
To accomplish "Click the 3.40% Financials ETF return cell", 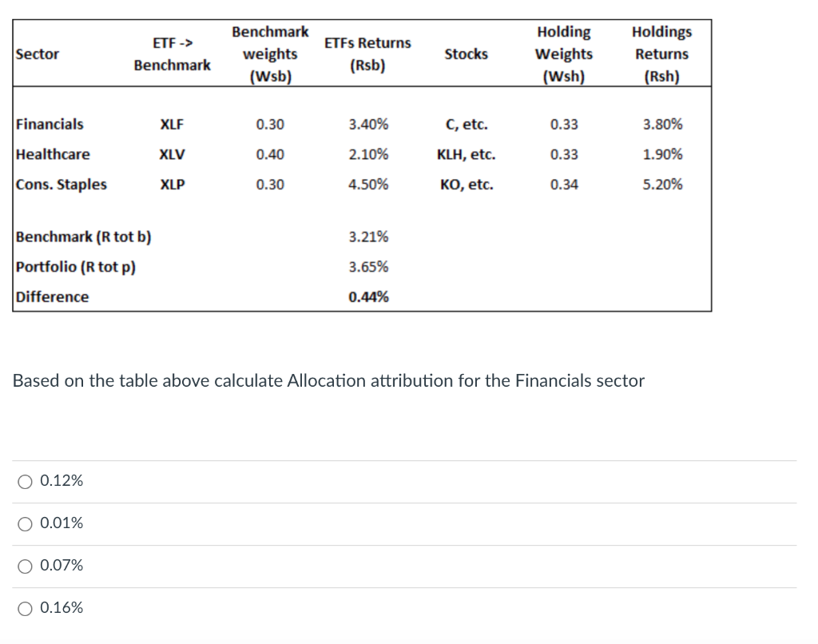I will tap(368, 124).
